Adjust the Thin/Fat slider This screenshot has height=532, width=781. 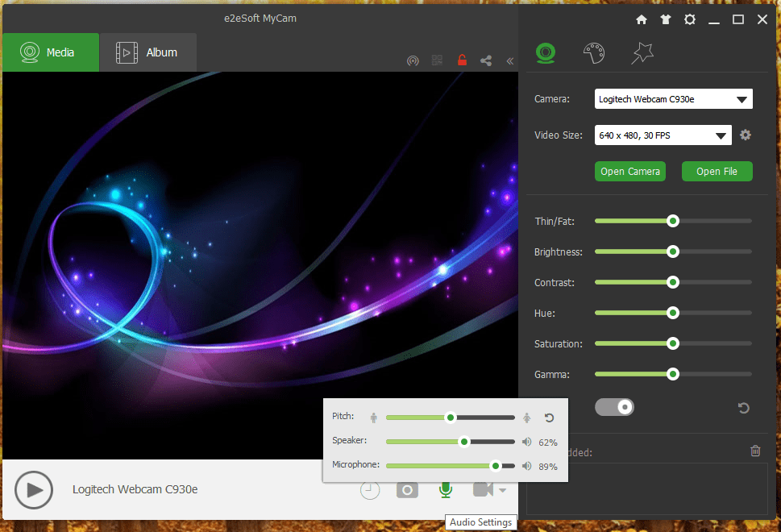pyautogui.click(x=673, y=221)
